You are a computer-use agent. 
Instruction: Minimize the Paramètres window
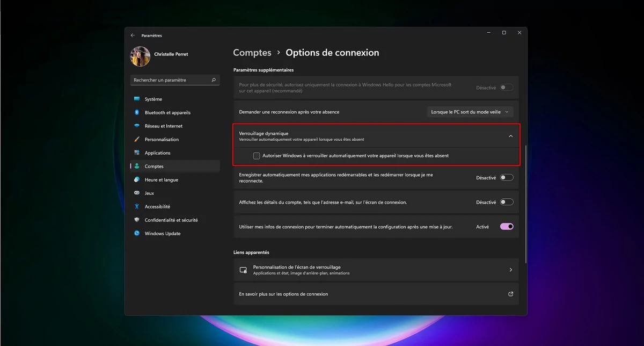click(x=488, y=33)
